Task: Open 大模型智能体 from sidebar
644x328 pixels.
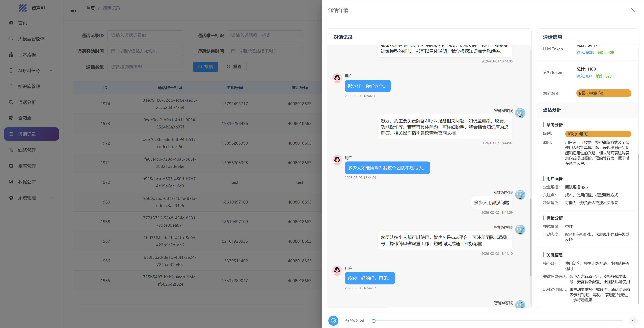Action: tap(31, 39)
